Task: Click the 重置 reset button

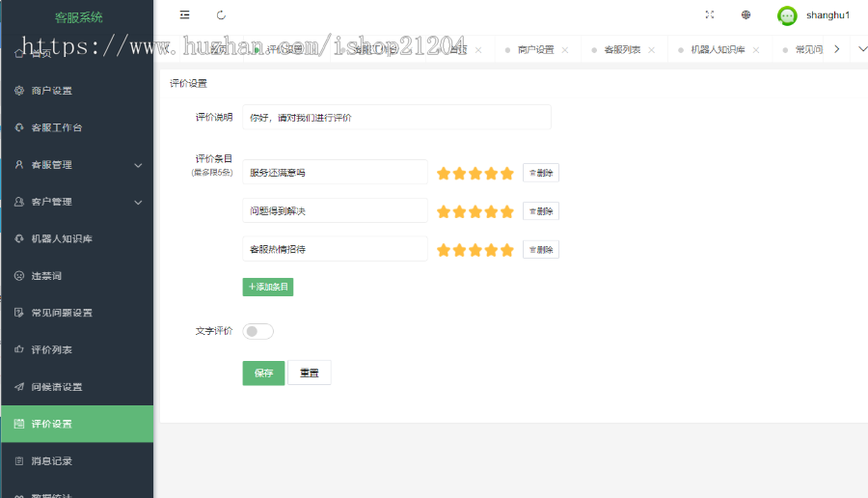Action: click(310, 373)
